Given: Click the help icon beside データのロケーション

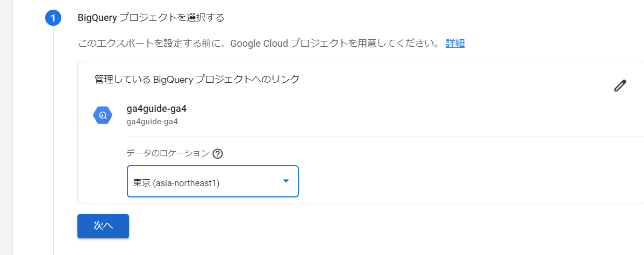Looking at the screenshot, I should click(x=218, y=154).
